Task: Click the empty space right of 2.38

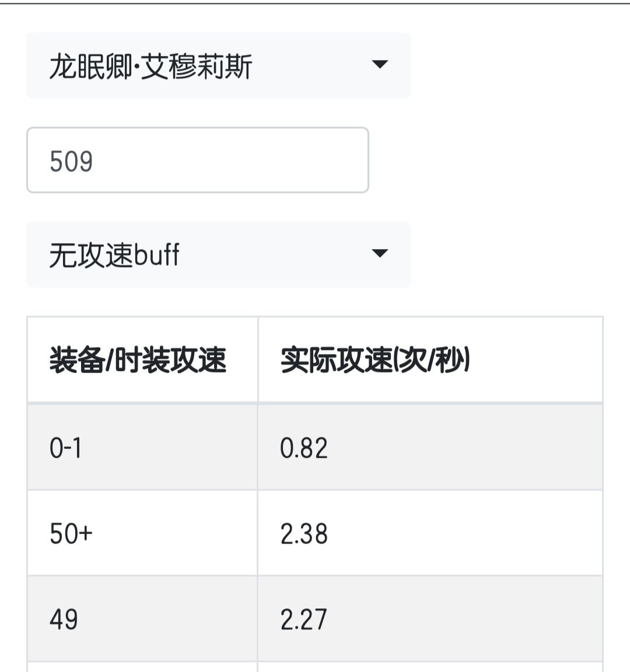Action: (x=467, y=533)
